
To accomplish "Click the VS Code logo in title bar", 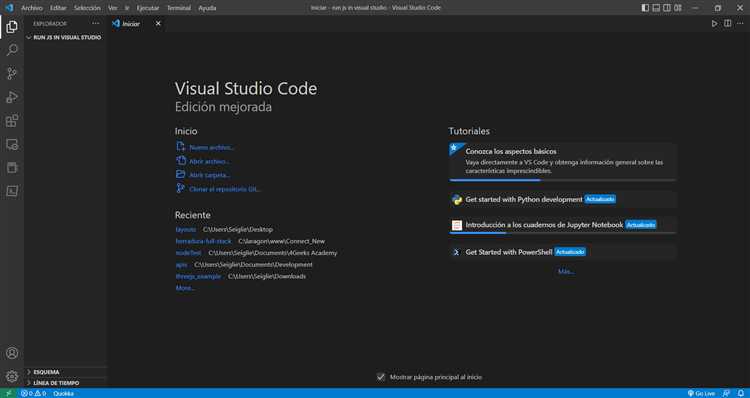I will point(9,8).
